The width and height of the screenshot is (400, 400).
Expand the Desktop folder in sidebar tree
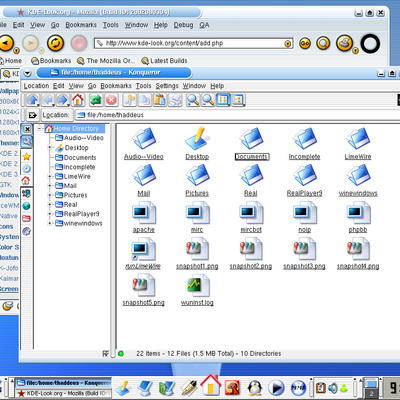click(50, 147)
